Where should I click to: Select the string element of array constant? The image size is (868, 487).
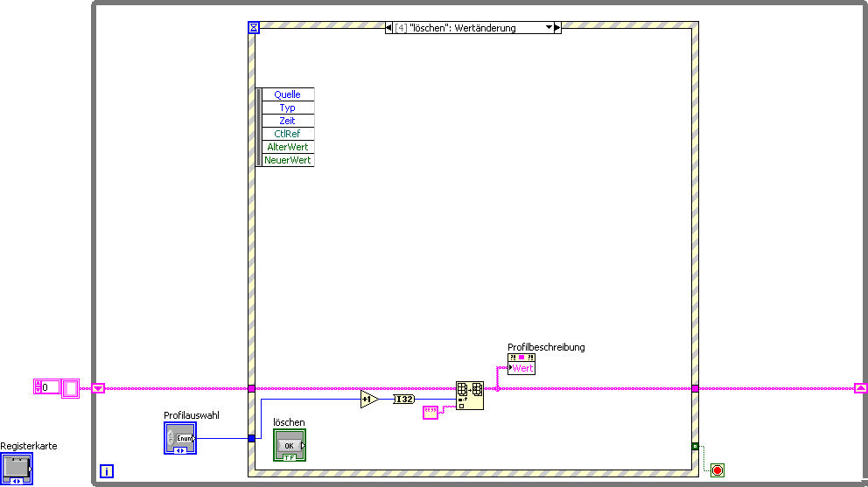pos(70,388)
